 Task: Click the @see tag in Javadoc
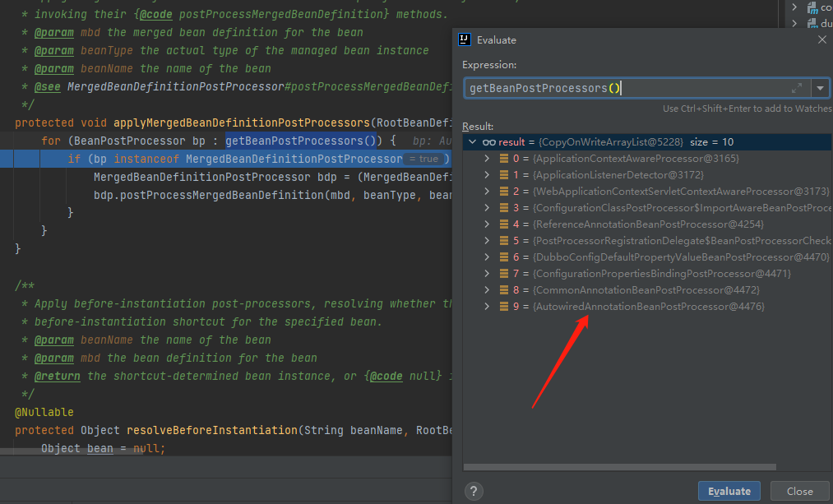pyautogui.click(x=47, y=86)
